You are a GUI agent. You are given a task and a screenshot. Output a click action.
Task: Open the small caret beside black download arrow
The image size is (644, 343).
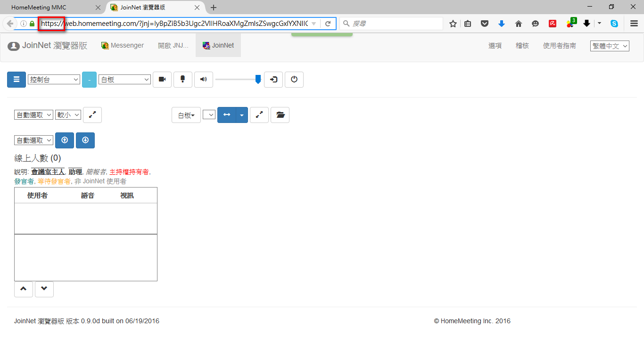pos(599,23)
